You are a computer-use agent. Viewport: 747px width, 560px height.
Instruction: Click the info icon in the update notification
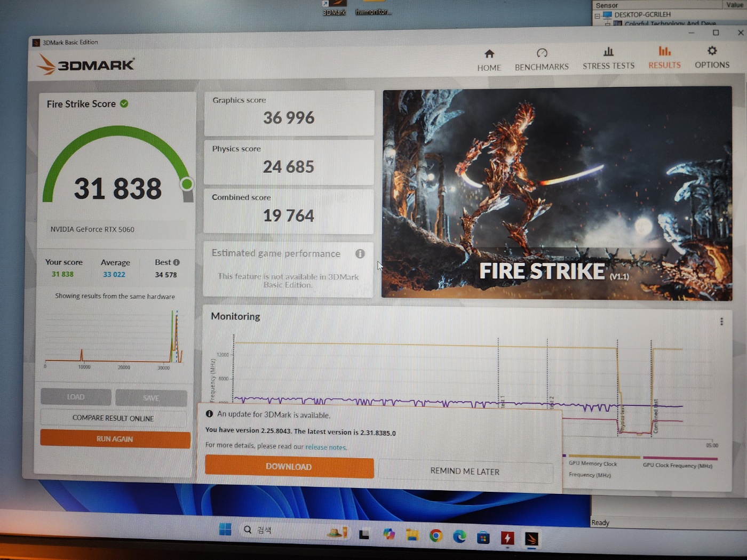click(209, 414)
